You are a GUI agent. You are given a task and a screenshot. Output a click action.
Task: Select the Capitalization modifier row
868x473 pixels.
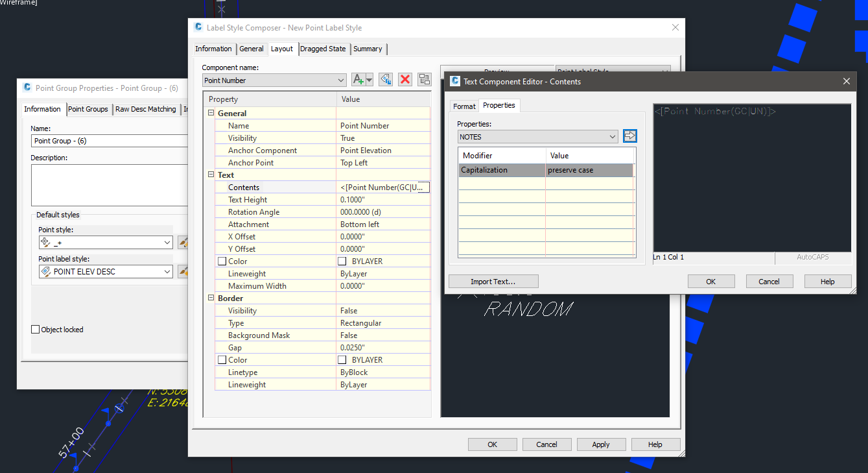point(546,171)
